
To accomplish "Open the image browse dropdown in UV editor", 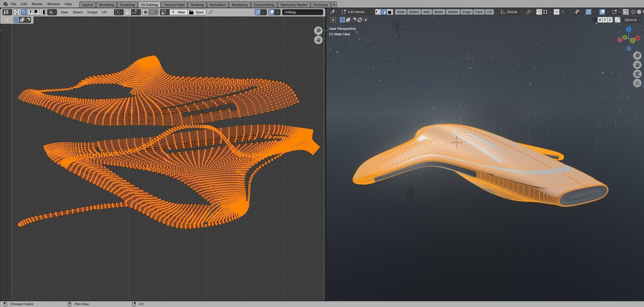I will coord(165,12).
